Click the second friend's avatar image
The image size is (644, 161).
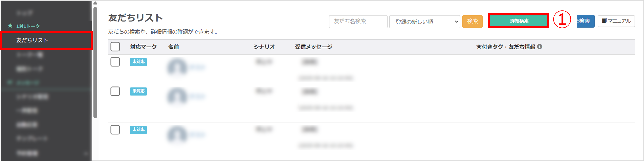[x=177, y=96]
